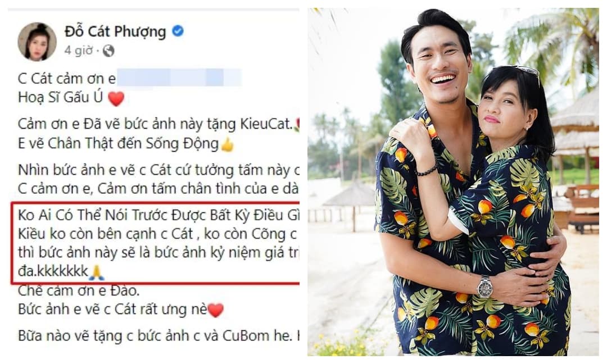607x364 pixels.
Task: Click red heart emoji after 'Hoạ Sĩ Gấu Ú'
Action: [116, 98]
